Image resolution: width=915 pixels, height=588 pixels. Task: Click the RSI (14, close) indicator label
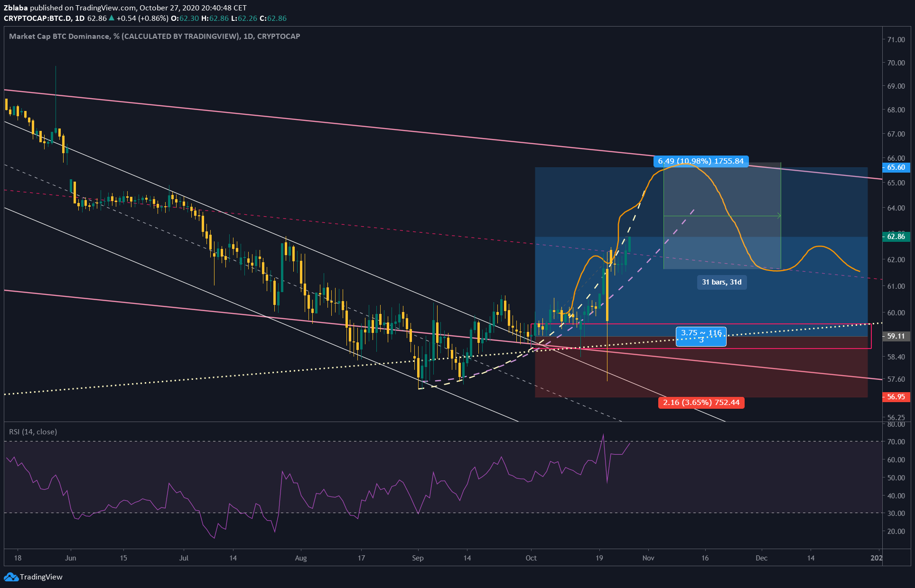tap(33, 432)
